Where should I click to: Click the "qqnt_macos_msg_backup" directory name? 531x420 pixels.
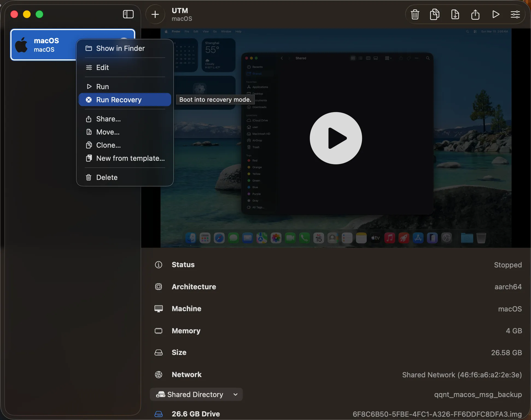(478, 395)
